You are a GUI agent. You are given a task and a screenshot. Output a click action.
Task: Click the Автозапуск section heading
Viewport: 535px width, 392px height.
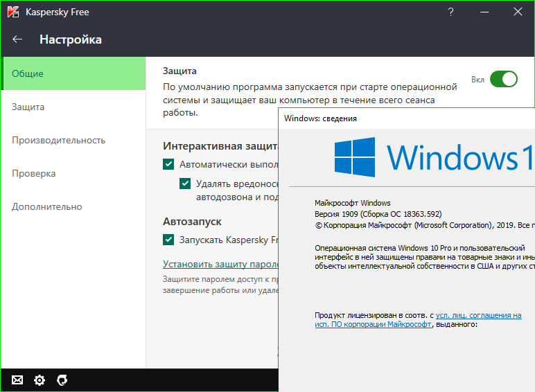(x=192, y=222)
